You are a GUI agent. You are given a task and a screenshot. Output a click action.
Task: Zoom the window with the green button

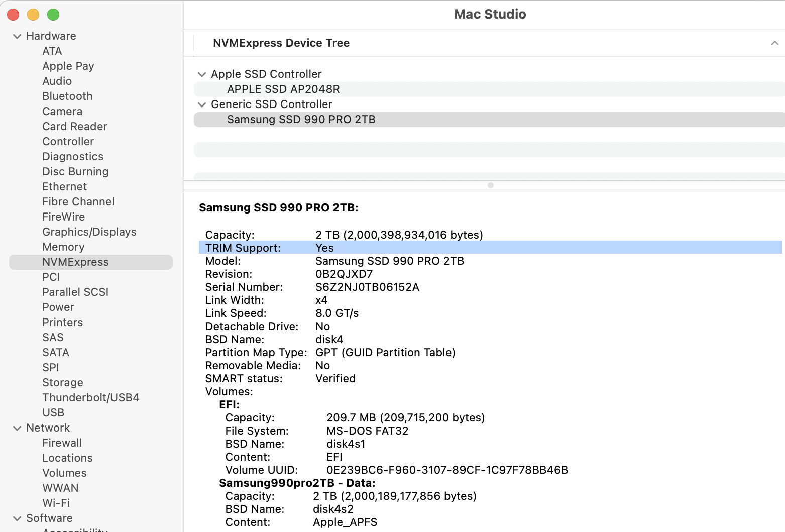53,15
